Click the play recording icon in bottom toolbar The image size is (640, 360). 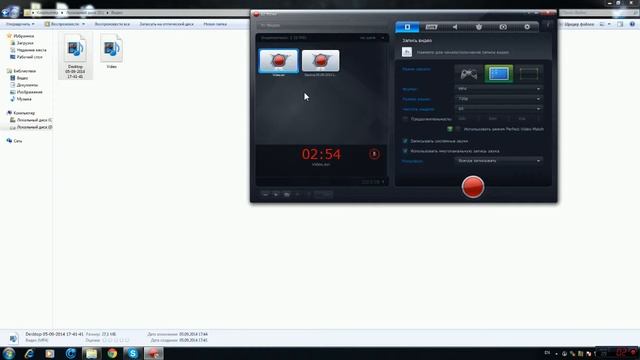coord(276,194)
